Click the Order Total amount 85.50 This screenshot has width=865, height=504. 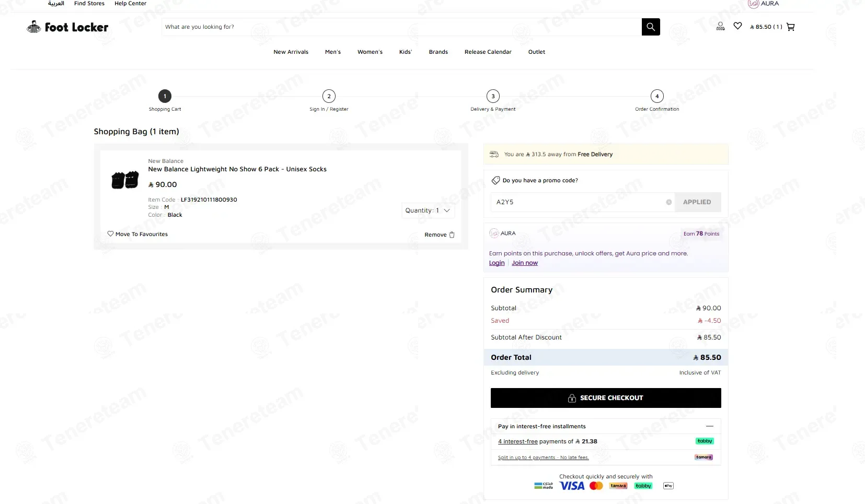tap(707, 358)
